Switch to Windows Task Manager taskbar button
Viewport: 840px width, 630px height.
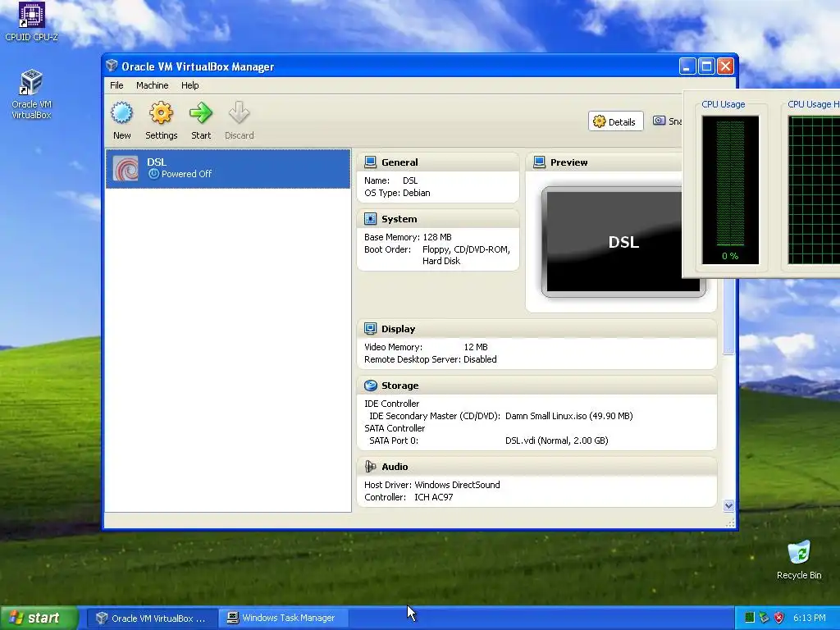(284, 619)
